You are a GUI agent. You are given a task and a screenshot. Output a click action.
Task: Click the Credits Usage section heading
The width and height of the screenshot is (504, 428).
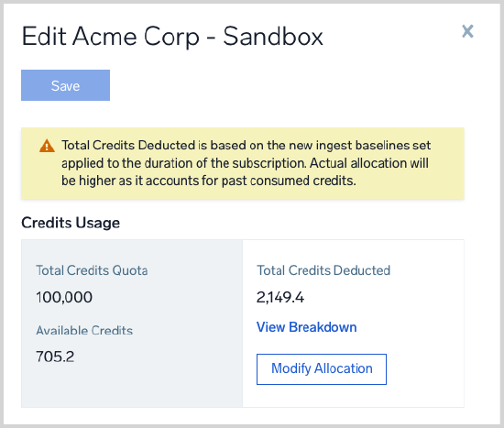click(x=71, y=223)
